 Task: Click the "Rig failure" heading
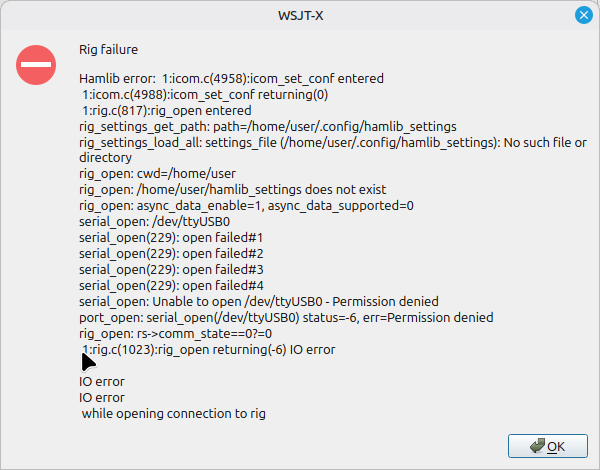click(108, 48)
